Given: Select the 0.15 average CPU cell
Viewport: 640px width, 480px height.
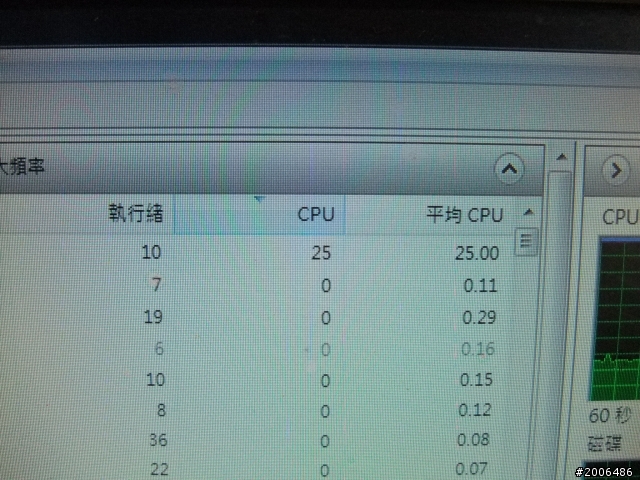Looking at the screenshot, I should (x=476, y=380).
